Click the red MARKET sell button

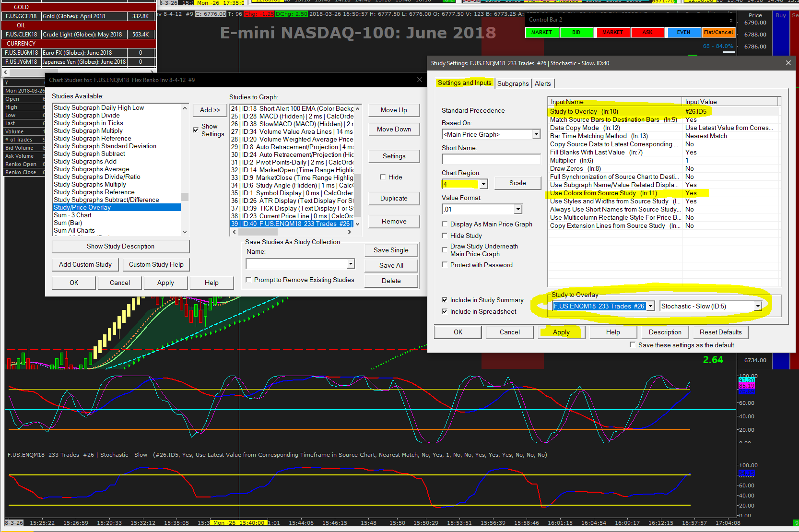point(612,32)
